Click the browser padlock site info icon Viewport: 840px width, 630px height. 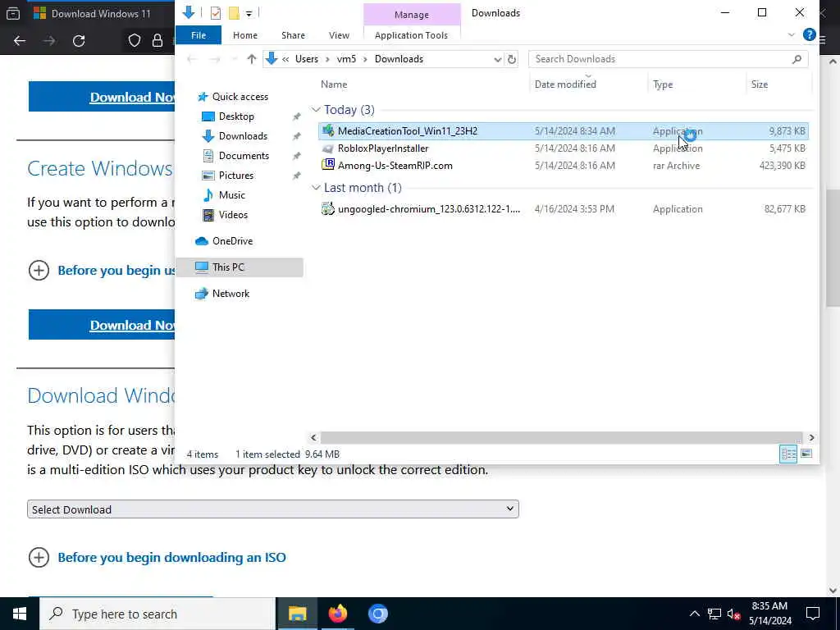(157, 41)
